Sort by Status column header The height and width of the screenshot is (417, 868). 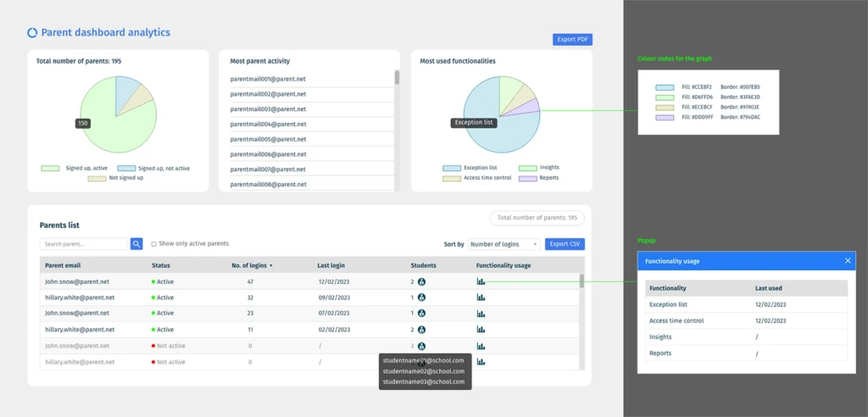click(161, 265)
